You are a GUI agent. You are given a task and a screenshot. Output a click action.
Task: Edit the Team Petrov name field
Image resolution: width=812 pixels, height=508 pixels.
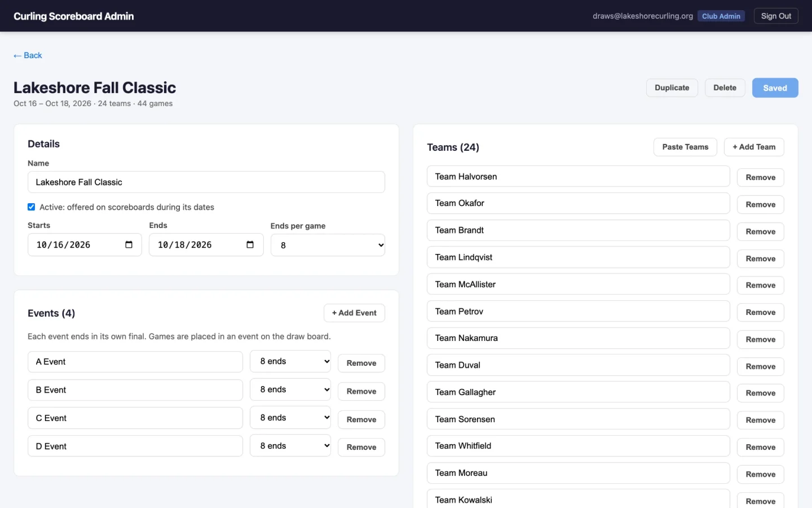click(x=579, y=311)
